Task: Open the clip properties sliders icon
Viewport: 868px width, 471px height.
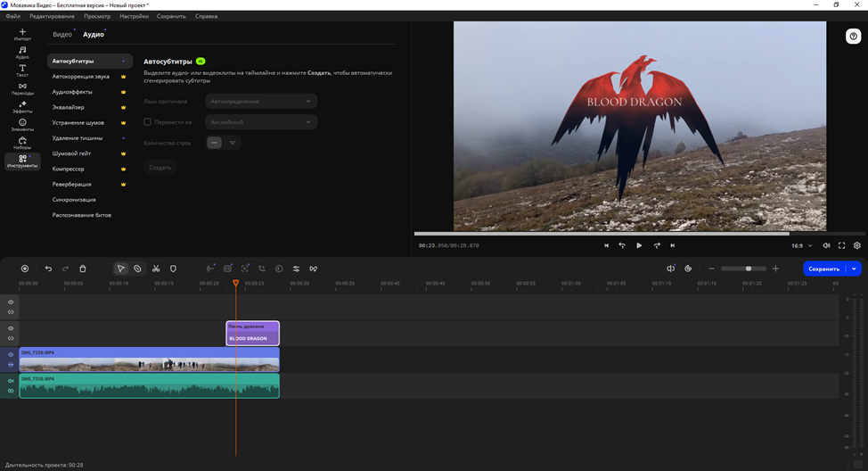Action: 296,269
